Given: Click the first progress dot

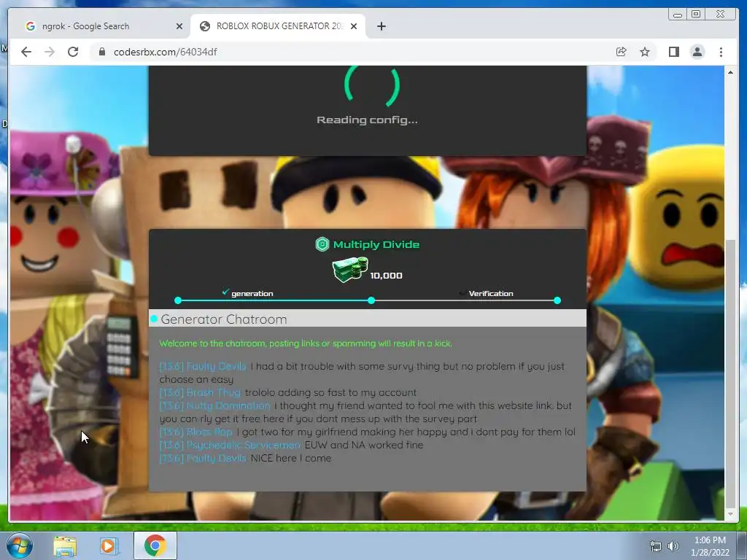Looking at the screenshot, I should 178,300.
